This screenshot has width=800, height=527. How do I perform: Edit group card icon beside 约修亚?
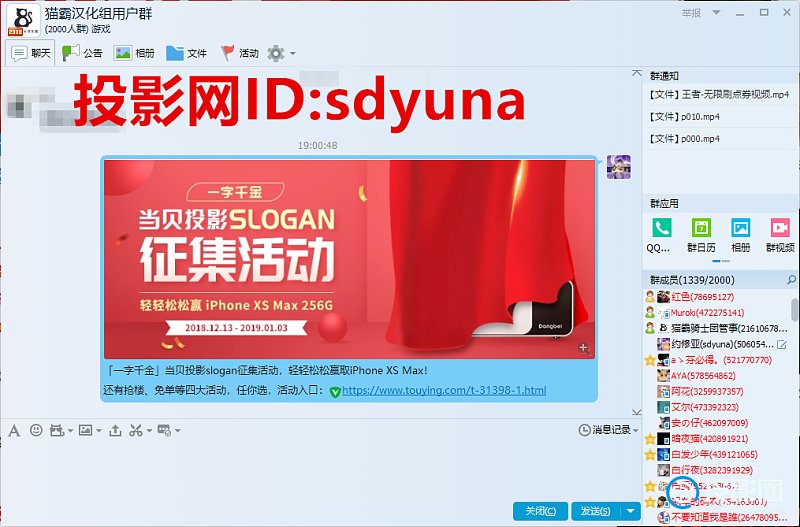click(782, 344)
